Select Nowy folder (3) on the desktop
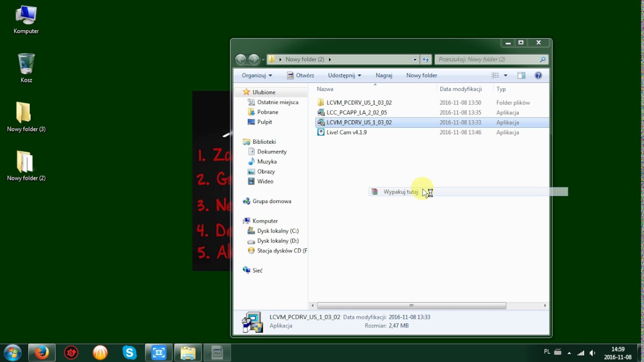The width and height of the screenshot is (644, 362). click(x=26, y=117)
